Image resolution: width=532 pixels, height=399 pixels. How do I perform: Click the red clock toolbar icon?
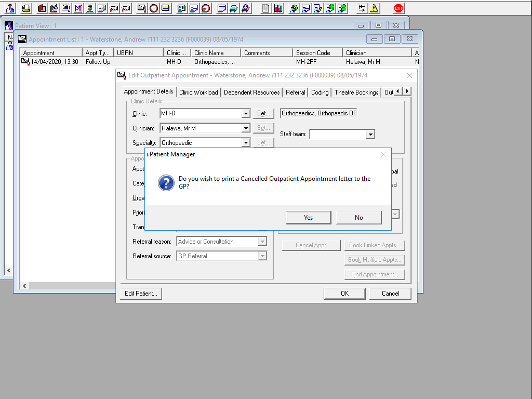point(154,8)
